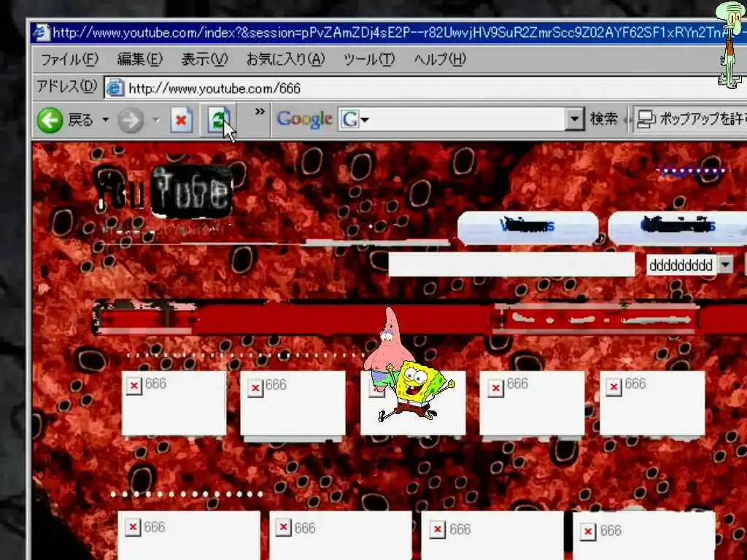Open the ファイル(F) menu
Image resolution: width=747 pixels, height=560 pixels.
tap(69, 60)
